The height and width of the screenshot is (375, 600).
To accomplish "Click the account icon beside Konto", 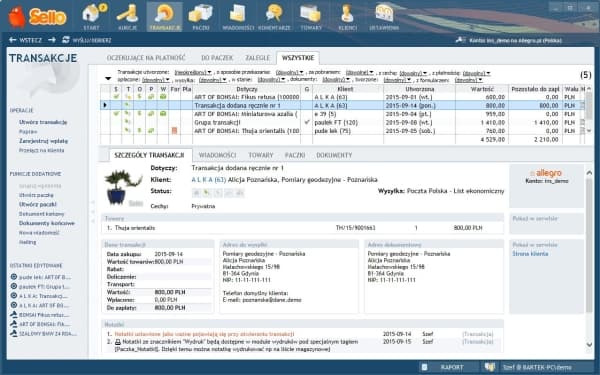I will point(460,40).
